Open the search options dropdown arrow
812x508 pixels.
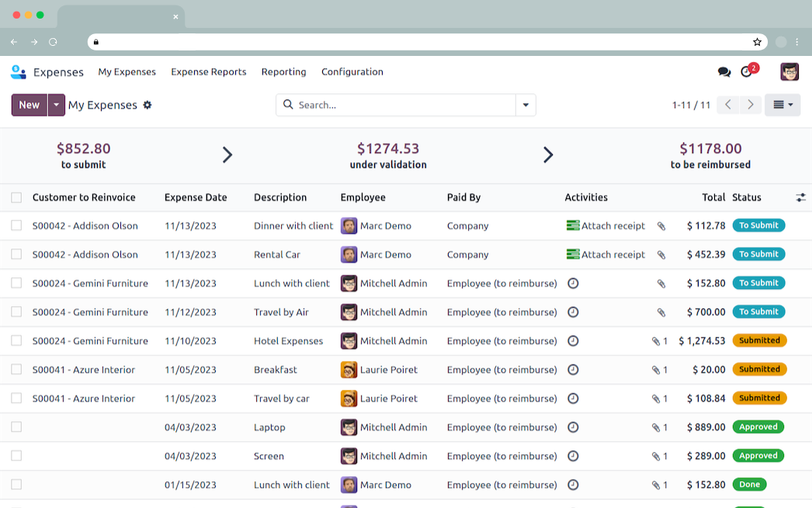(x=526, y=105)
